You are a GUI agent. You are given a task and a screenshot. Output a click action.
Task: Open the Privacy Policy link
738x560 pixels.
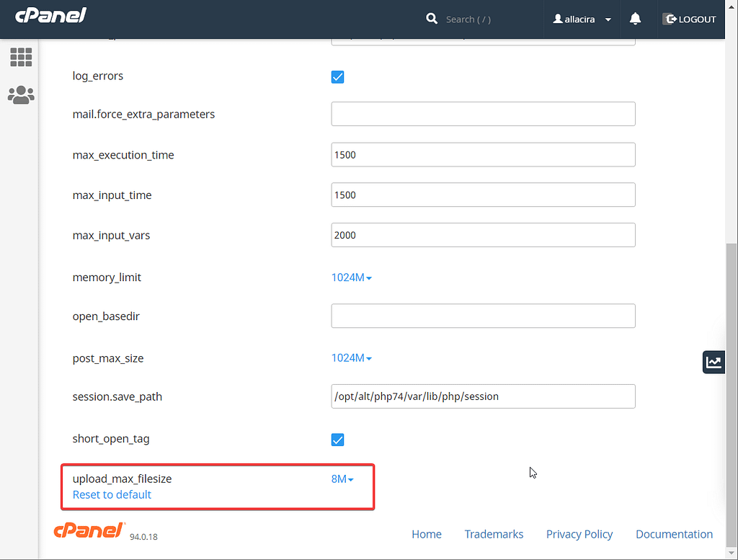click(579, 534)
